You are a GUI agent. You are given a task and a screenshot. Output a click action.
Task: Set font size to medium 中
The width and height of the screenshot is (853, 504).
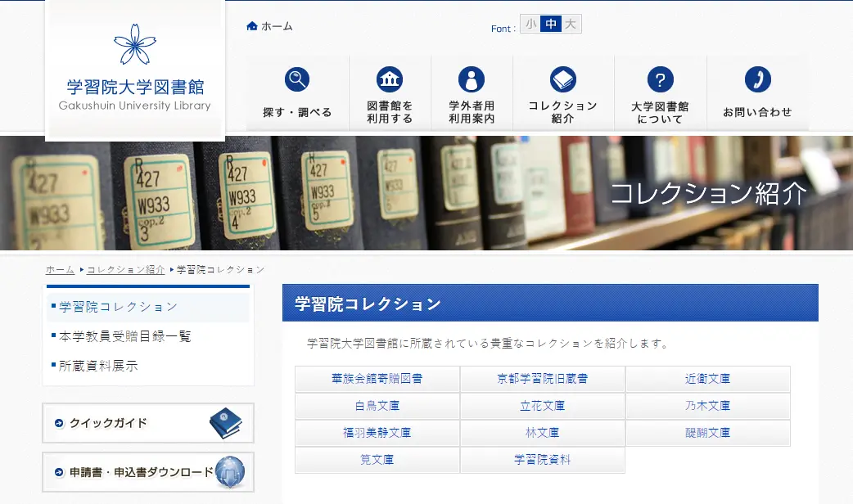(551, 24)
